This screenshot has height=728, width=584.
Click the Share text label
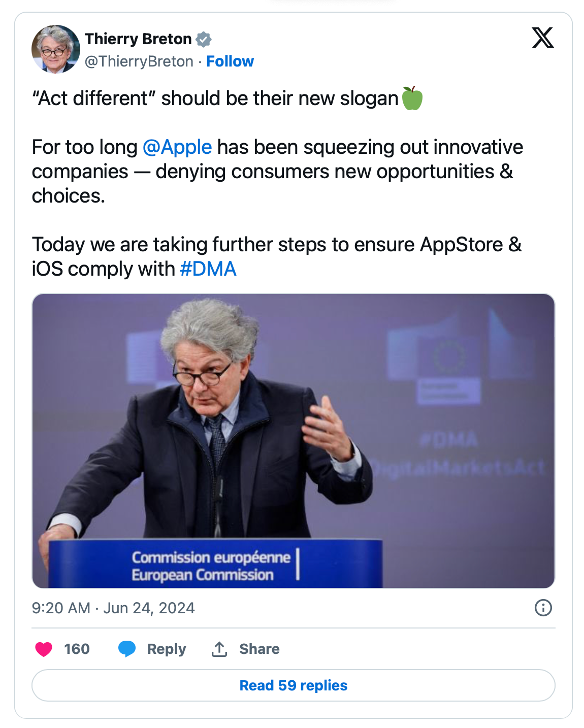click(x=259, y=649)
